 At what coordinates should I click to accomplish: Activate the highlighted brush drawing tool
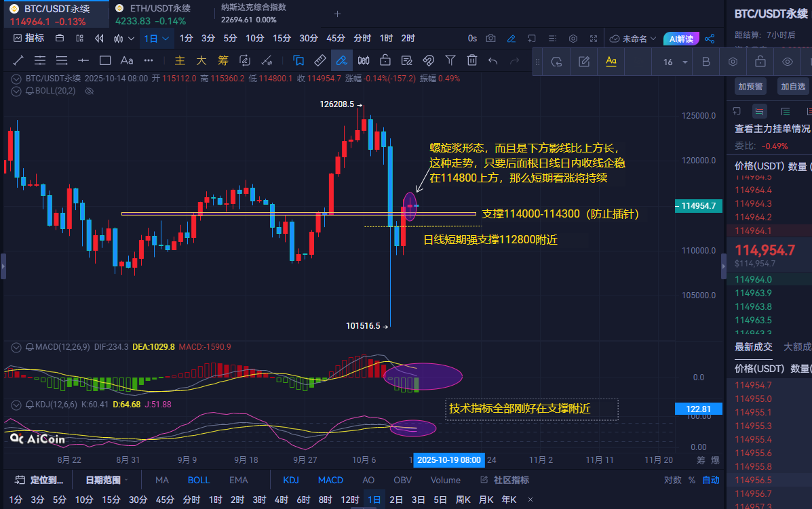[342, 60]
